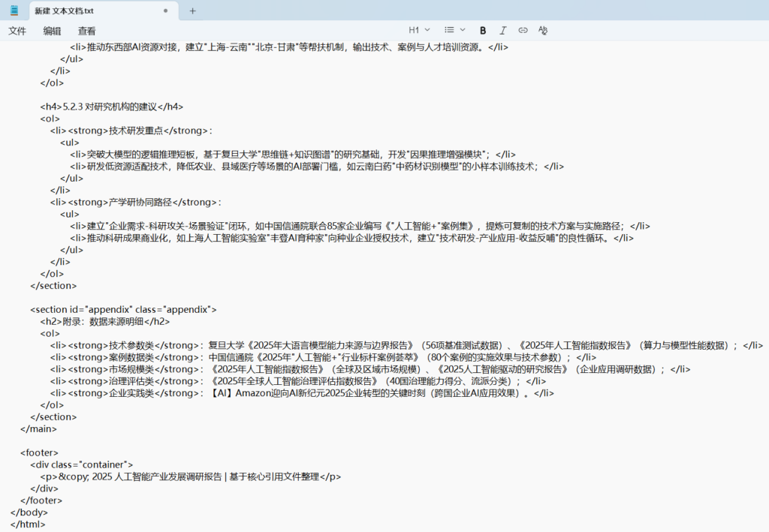
Task: Click the insert link icon
Action: point(523,30)
